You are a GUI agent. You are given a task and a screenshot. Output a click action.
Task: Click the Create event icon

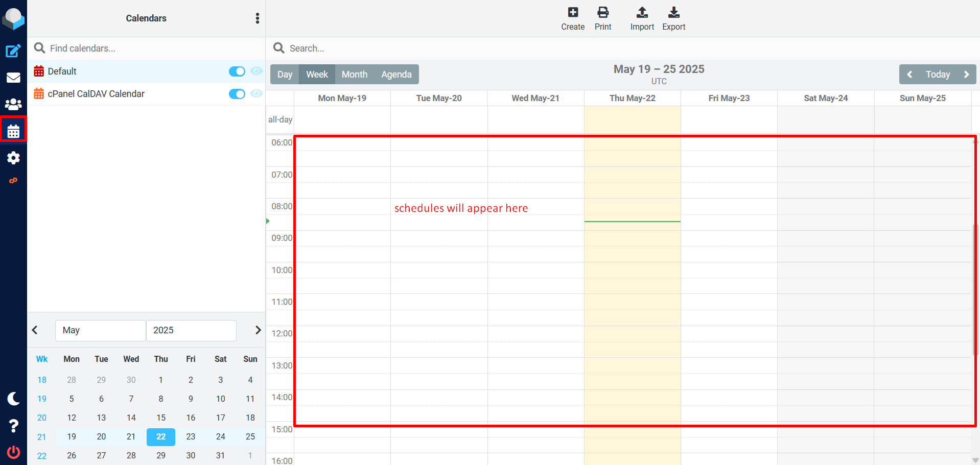(573, 18)
